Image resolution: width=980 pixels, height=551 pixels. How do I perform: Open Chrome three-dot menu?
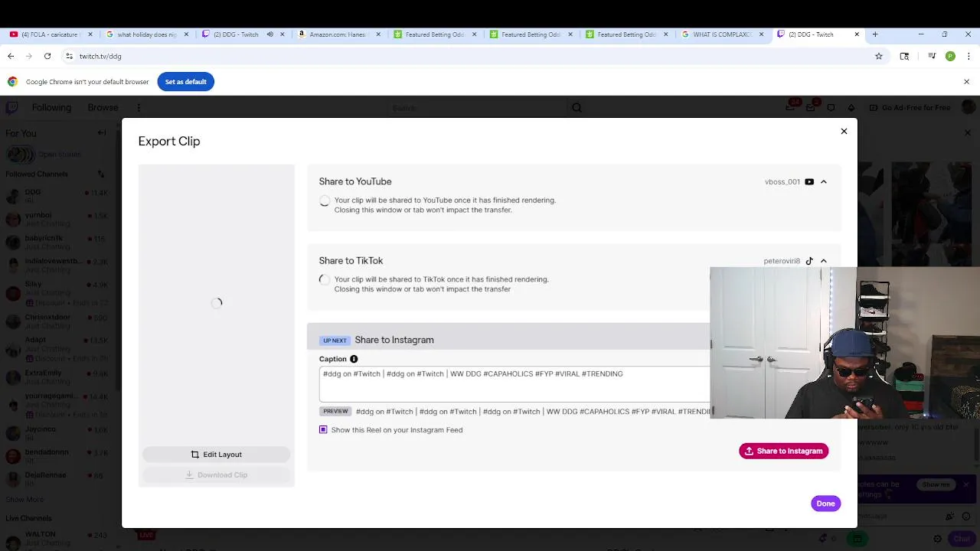[967, 56]
